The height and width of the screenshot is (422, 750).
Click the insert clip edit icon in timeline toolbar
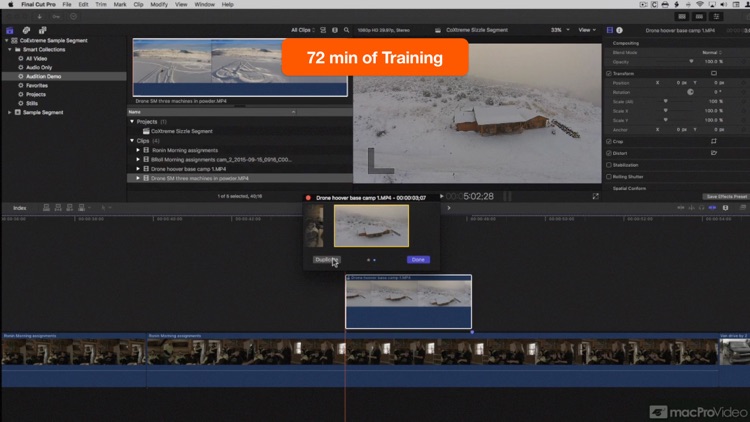(x=58, y=208)
